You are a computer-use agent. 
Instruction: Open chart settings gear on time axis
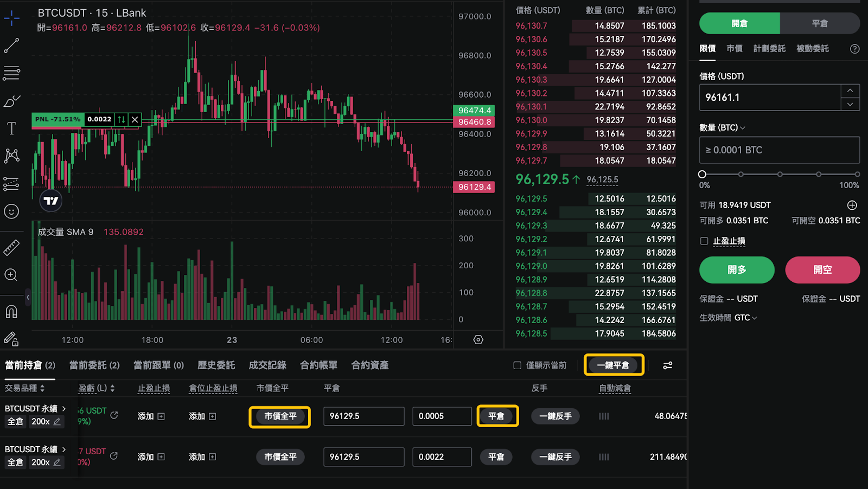pos(478,340)
